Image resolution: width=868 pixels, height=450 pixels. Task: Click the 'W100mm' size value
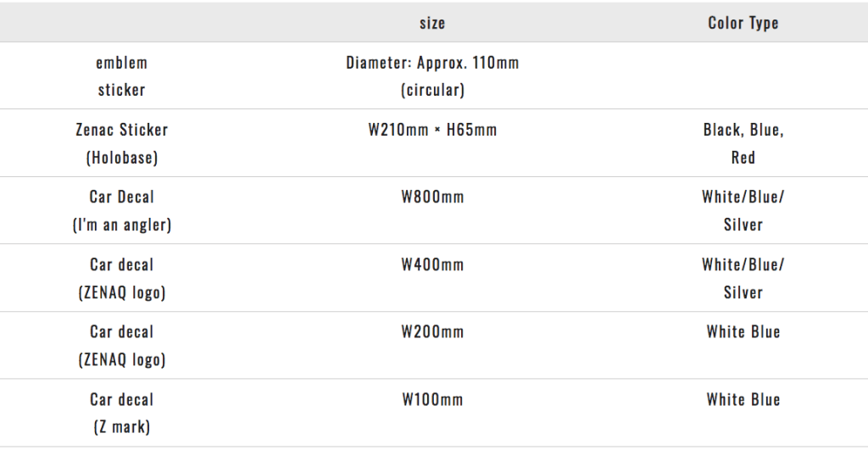tap(432, 400)
